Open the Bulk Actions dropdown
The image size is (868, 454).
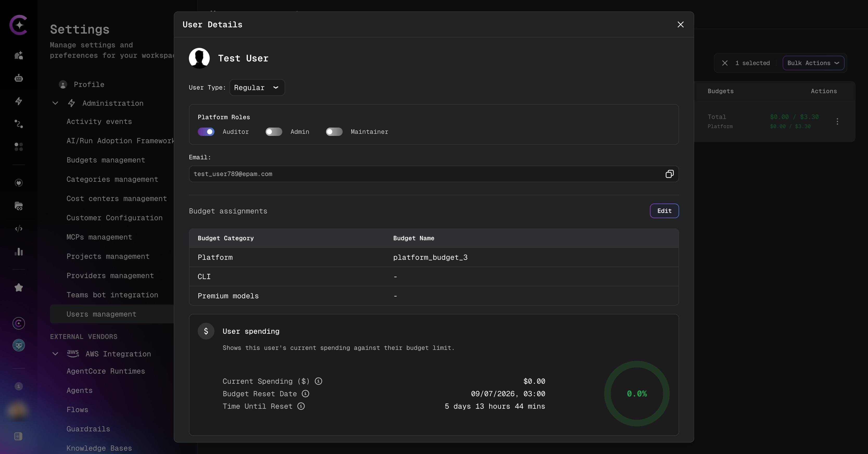point(813,63)
